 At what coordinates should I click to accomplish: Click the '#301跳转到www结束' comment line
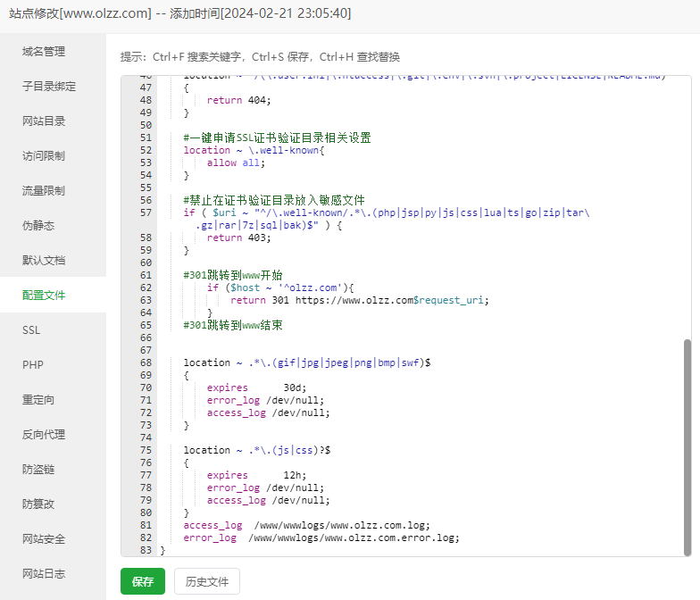pos(232,325)
